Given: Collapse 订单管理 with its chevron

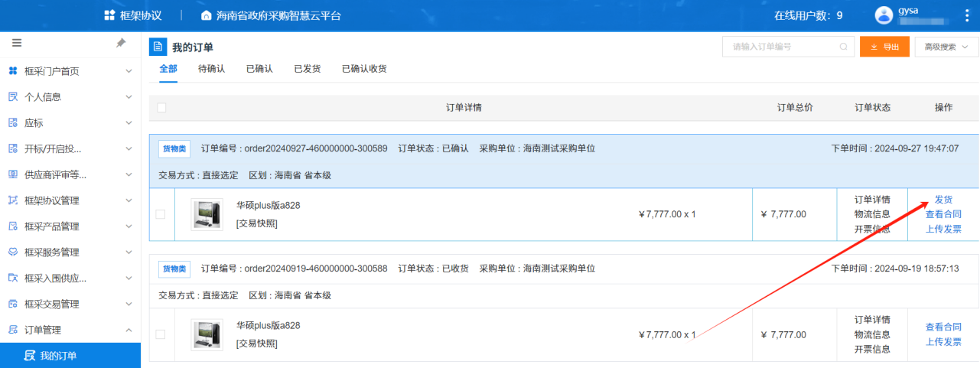Looking at the screenshot, I should pyautogui.click(x=129, y=330).
